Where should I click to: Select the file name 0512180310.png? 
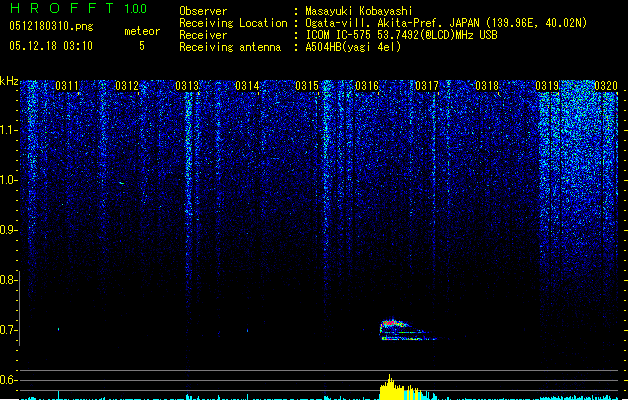pos(51,26)
